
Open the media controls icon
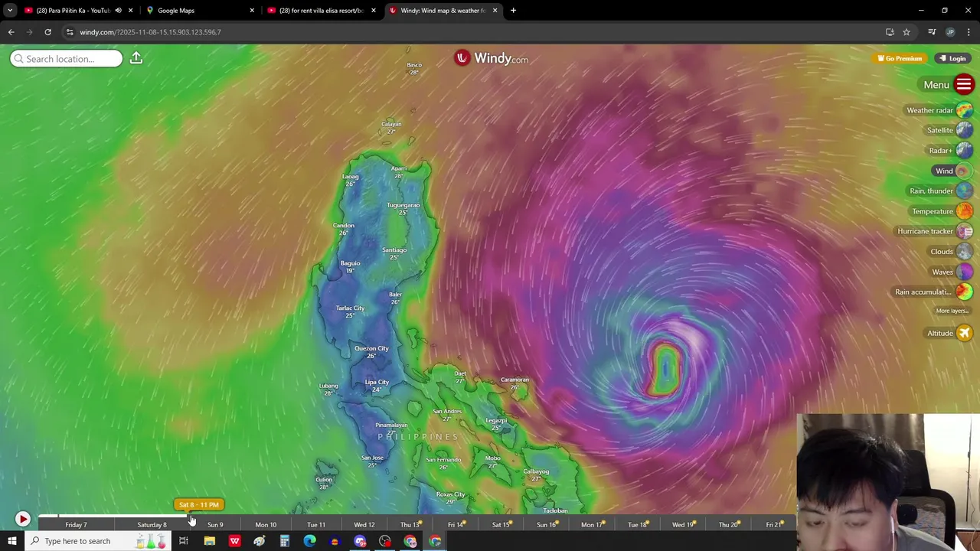coord(932,32)
